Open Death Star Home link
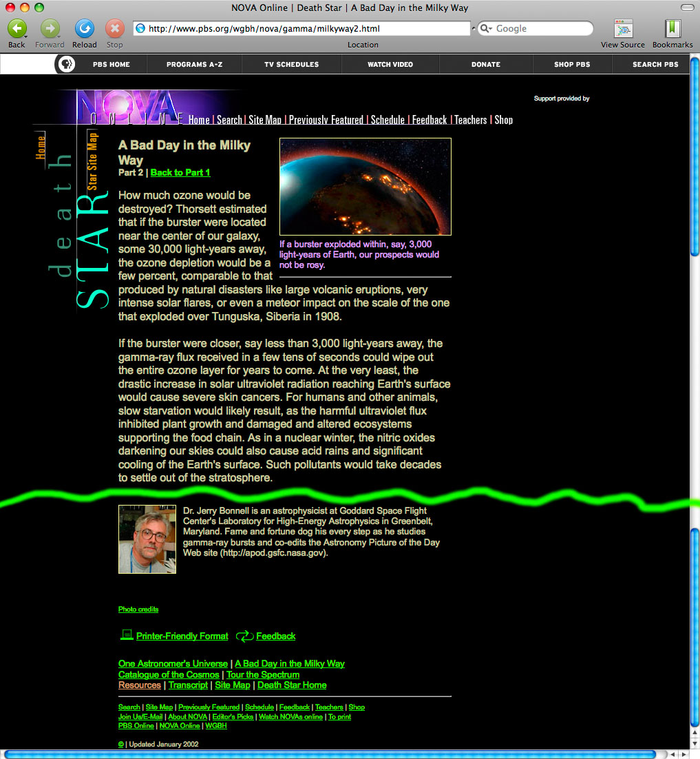The height and width of the screenshot is (759, 700). pyautogui.click(x=292, y=685)
